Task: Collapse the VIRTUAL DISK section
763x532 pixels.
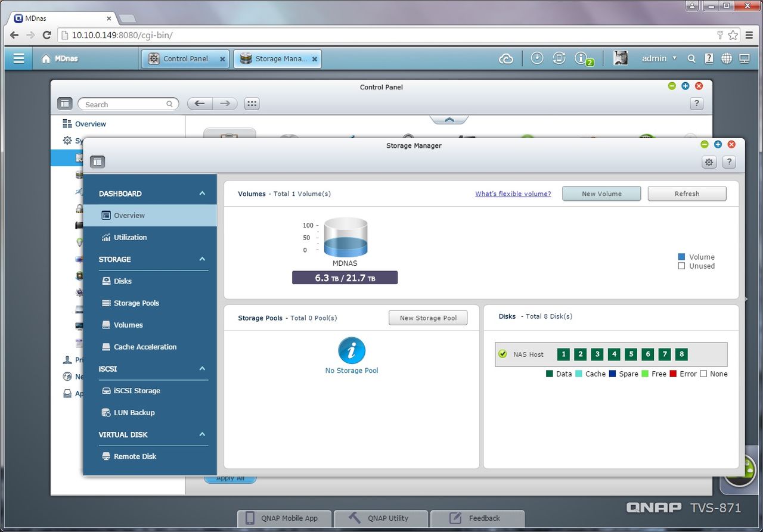Action: (202, 434)
